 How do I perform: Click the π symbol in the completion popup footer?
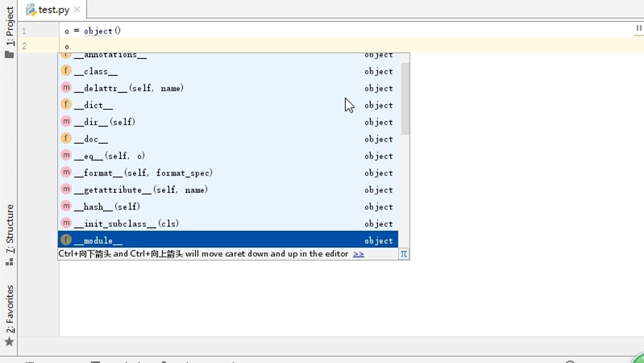tap(403, 253)
